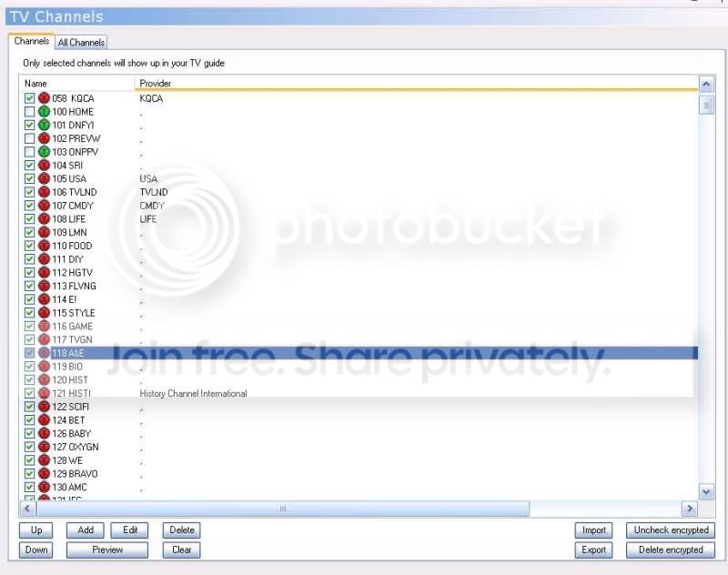Click the red icon beside 130 AMC
The height and width of the screenshot is (575, 728).
(44, 488)
